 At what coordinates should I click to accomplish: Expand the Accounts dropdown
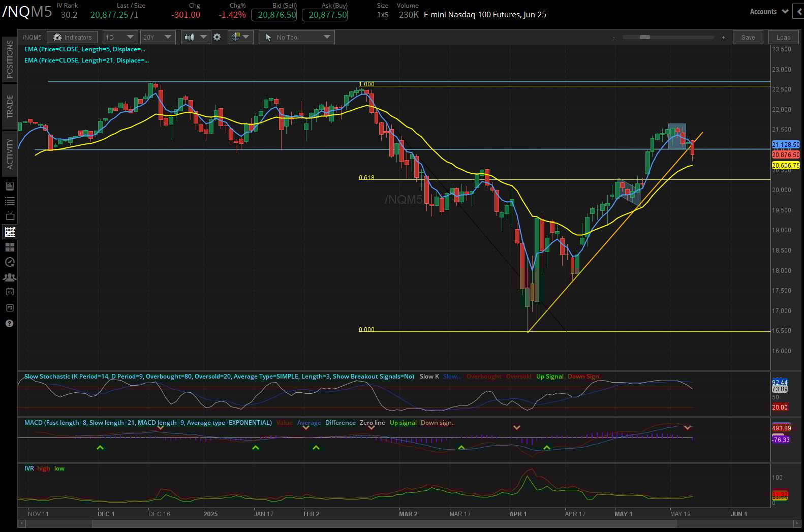(x=769, y=12)
